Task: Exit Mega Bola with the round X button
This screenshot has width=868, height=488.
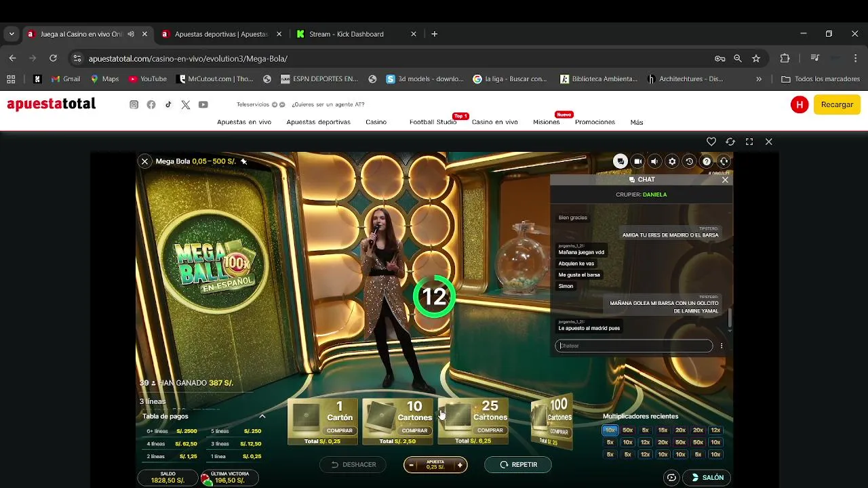Action: [144, 161]
